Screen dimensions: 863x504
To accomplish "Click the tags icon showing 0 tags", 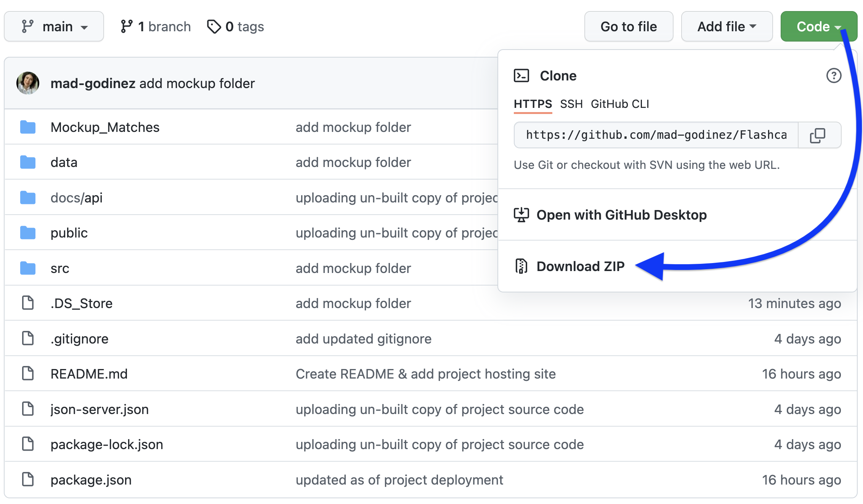I will (x=214, y=26).
